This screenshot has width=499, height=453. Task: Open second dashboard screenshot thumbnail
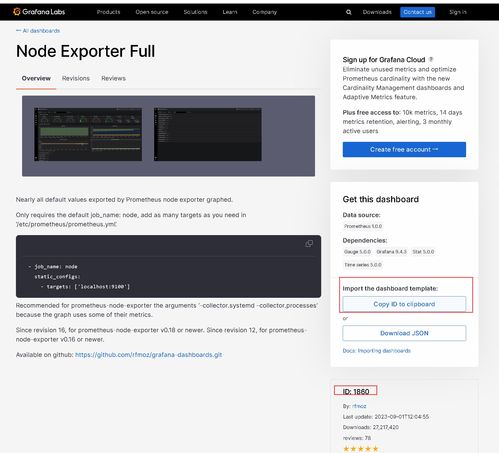point(208,134)
